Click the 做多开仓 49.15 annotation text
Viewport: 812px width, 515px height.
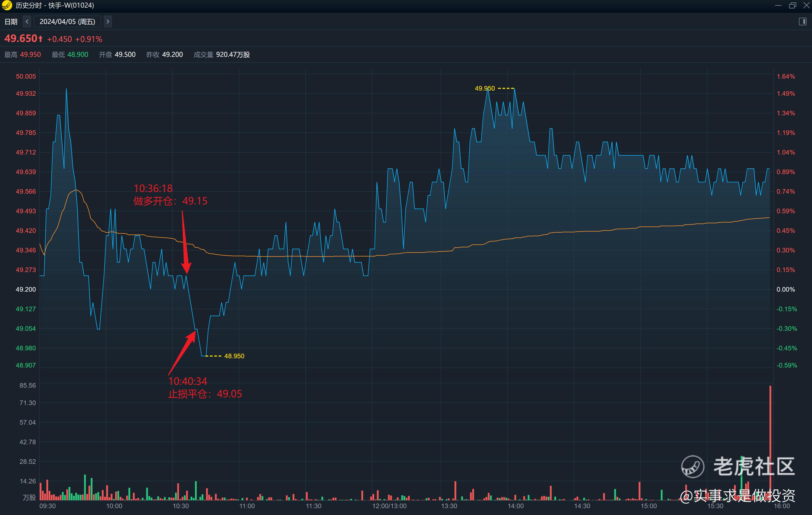pos(170,201)
